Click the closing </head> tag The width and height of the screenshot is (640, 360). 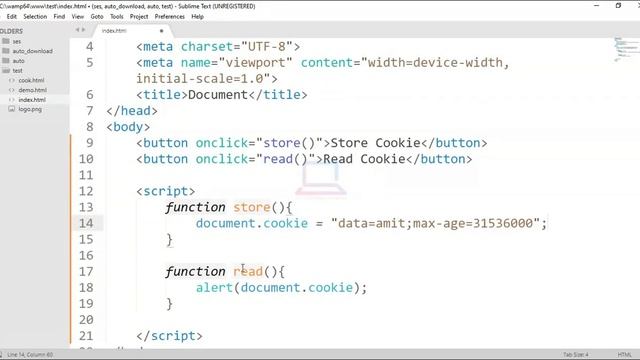[132, 111]
